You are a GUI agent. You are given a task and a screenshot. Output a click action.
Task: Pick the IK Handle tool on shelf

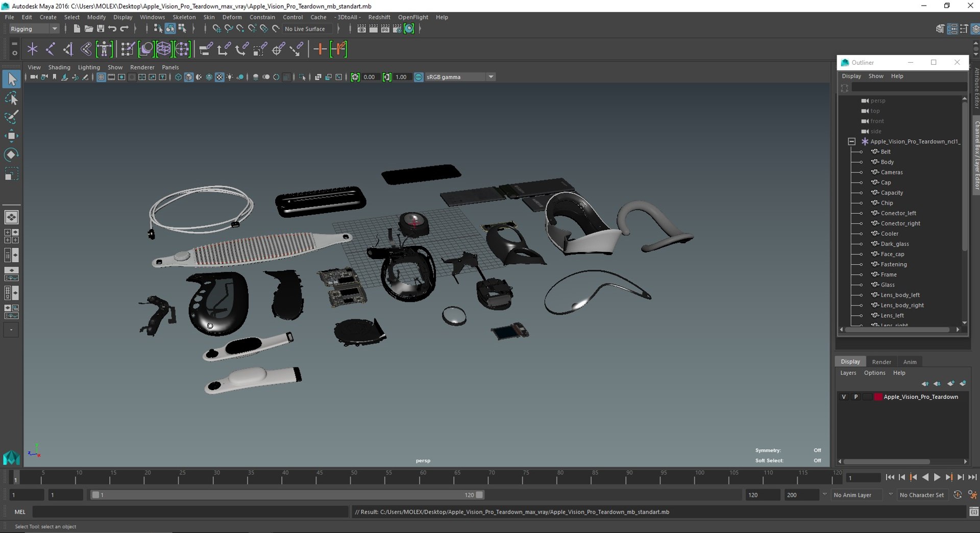(x=68, y=49)
